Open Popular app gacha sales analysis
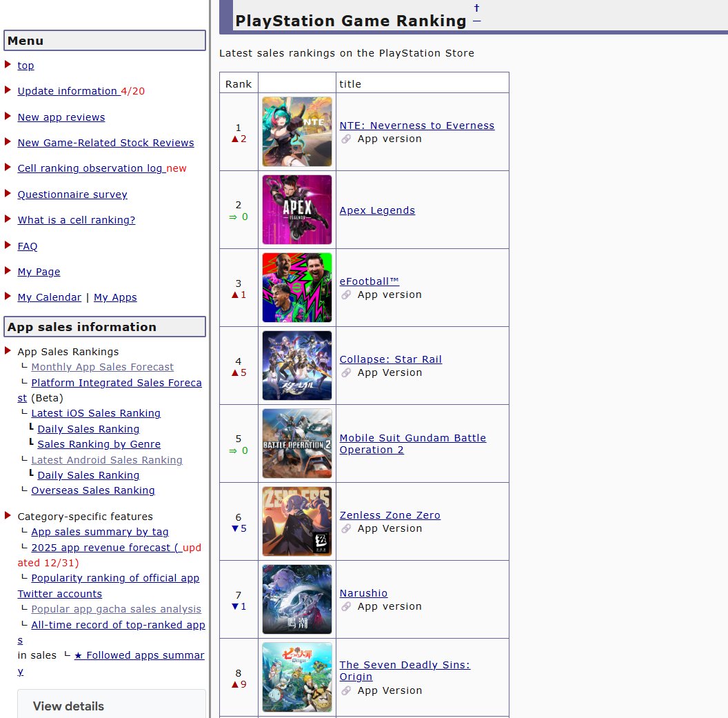The width and height of the screenshot is (728, 718). (x=116, y=609)
